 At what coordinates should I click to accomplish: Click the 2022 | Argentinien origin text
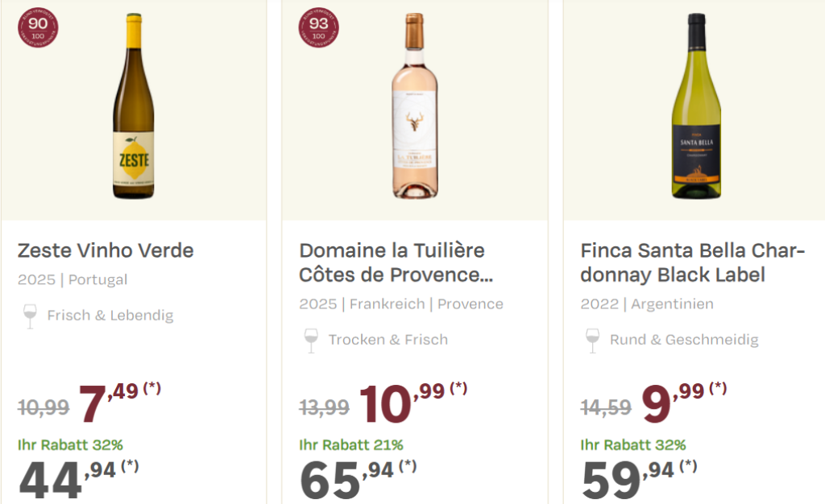(647, 304)
